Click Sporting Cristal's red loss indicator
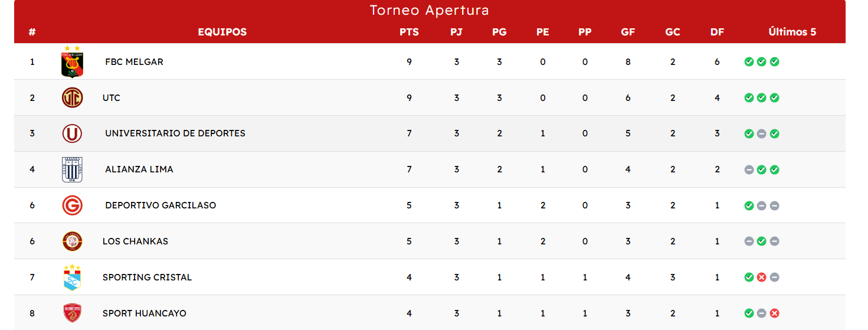 (x=762, y=277)
